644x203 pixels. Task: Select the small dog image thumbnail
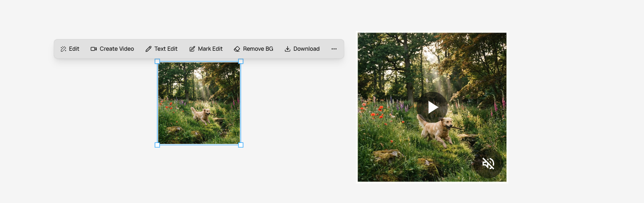tap(199, 103)
